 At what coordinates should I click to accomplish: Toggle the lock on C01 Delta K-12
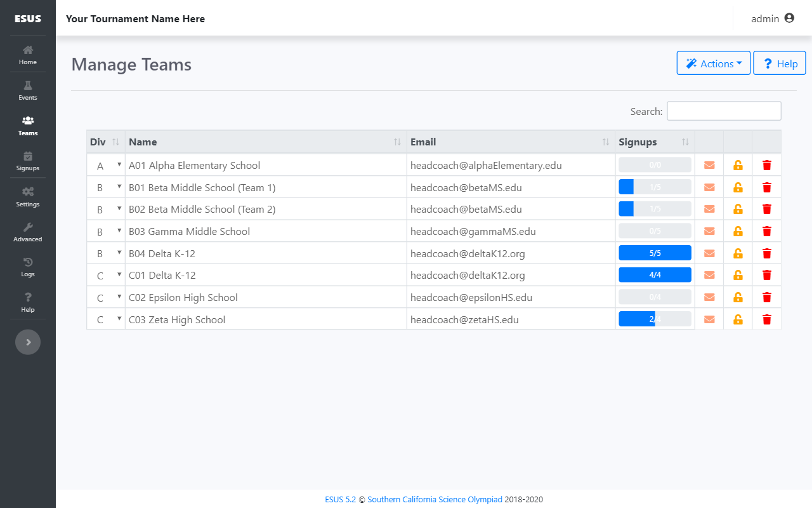coord(738,276)
